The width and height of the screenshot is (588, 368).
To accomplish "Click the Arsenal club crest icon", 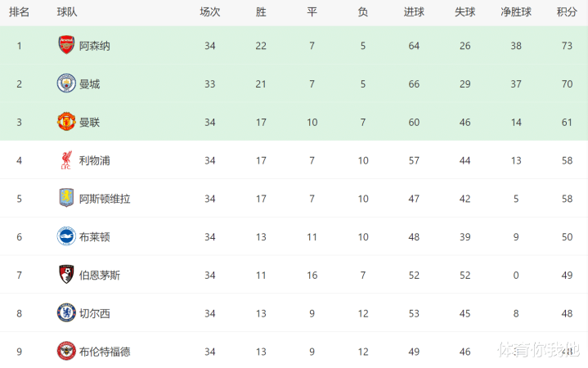I will coord(66,45).
